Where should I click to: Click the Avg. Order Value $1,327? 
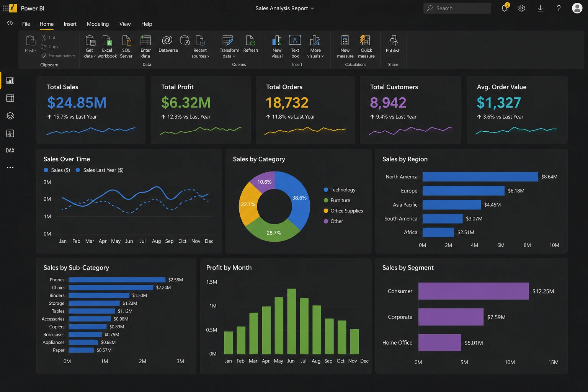coord(499,103)
